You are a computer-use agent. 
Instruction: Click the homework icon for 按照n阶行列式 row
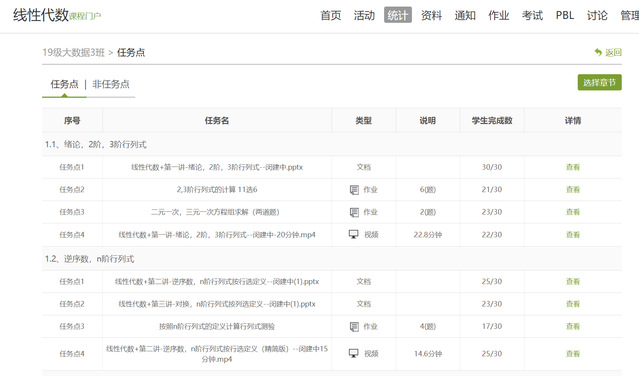(354, 327)
